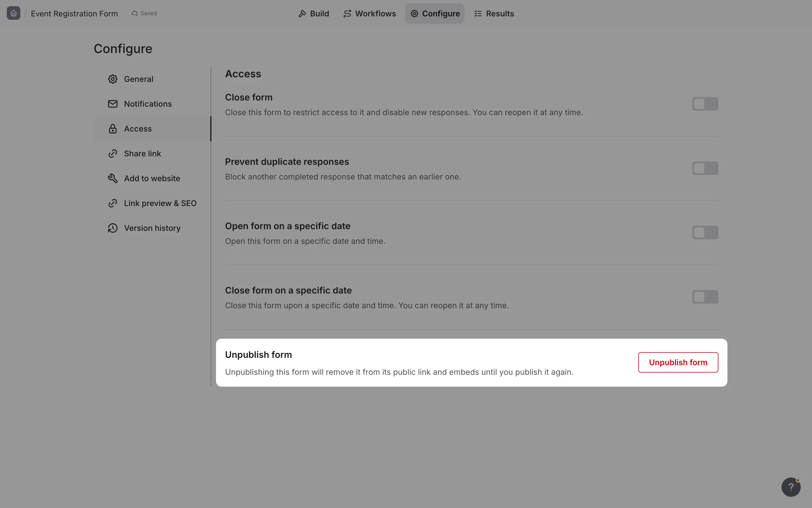Image resolution: width=812 pixels, height=508 pixels.
Task: Click the Access lock icon
Action: [113, 129]
